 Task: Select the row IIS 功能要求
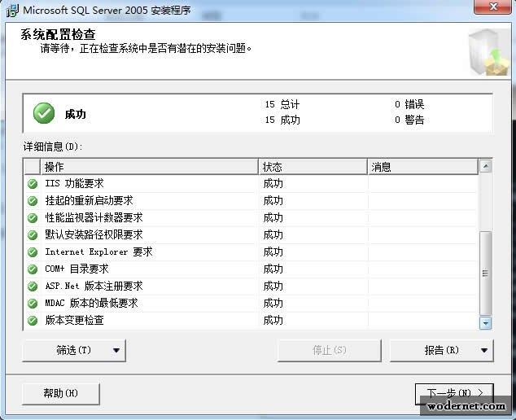coord(251,184)
